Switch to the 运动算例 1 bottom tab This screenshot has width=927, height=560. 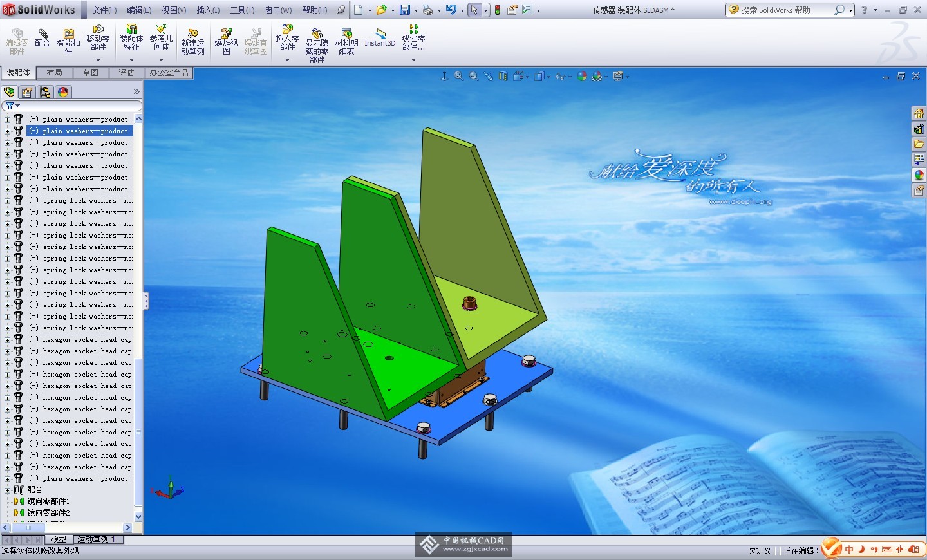pos(97,539)
